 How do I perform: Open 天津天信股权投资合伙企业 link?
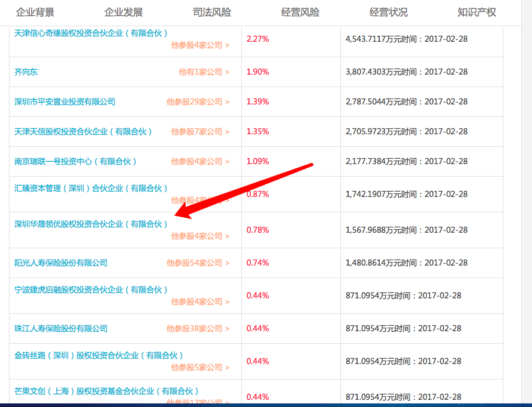84,131
